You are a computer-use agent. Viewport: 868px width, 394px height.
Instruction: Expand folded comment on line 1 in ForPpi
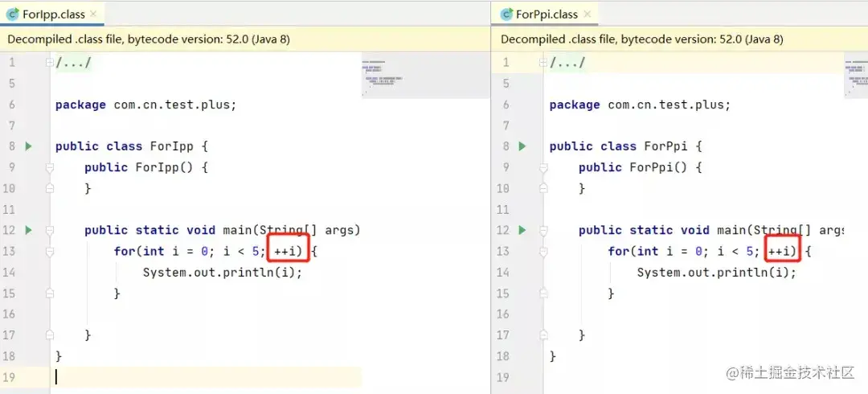(x=543, y=63)
